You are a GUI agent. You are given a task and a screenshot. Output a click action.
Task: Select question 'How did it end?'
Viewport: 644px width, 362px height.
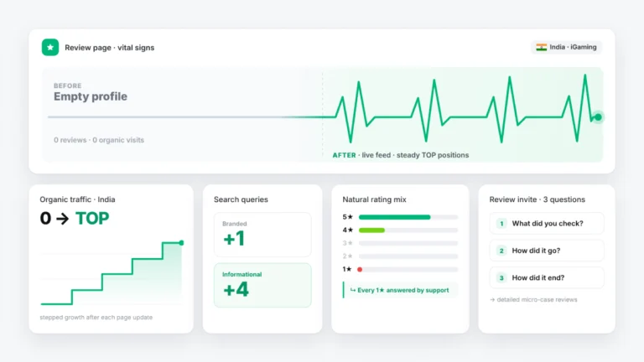click(x=547, y=278)
